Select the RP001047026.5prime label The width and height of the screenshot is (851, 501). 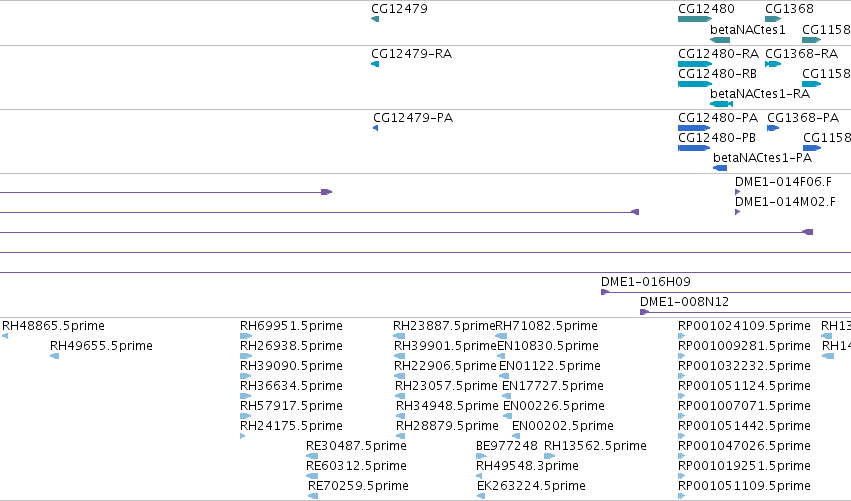coord(744,446)
